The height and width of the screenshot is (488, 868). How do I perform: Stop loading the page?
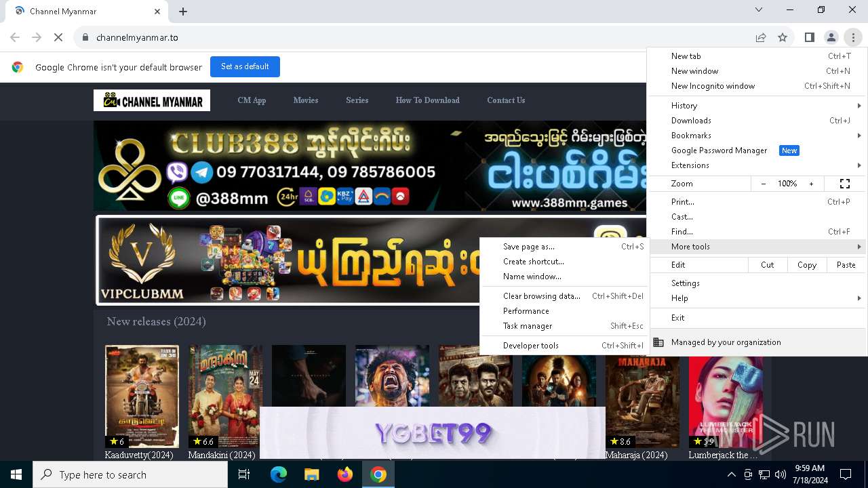(x=58, y=37)
